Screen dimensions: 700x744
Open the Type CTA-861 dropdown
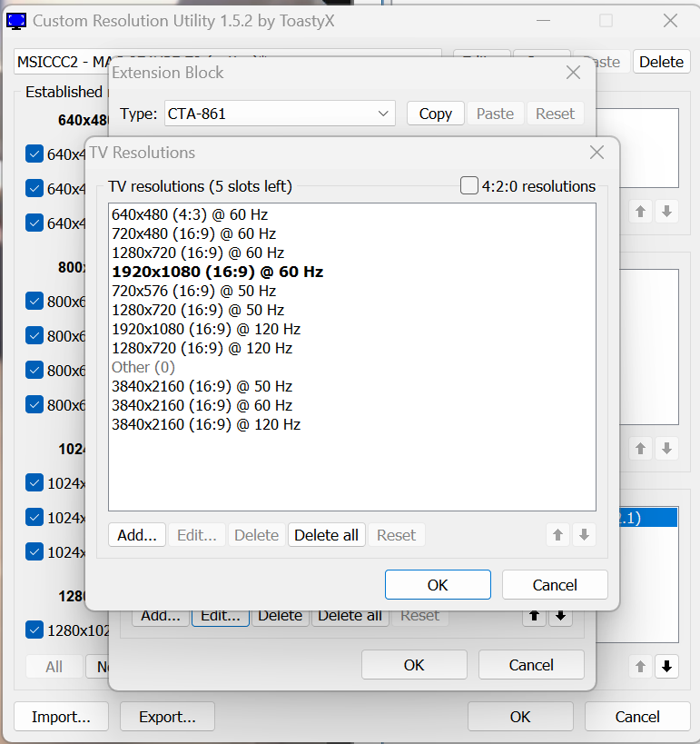[280, 114]
